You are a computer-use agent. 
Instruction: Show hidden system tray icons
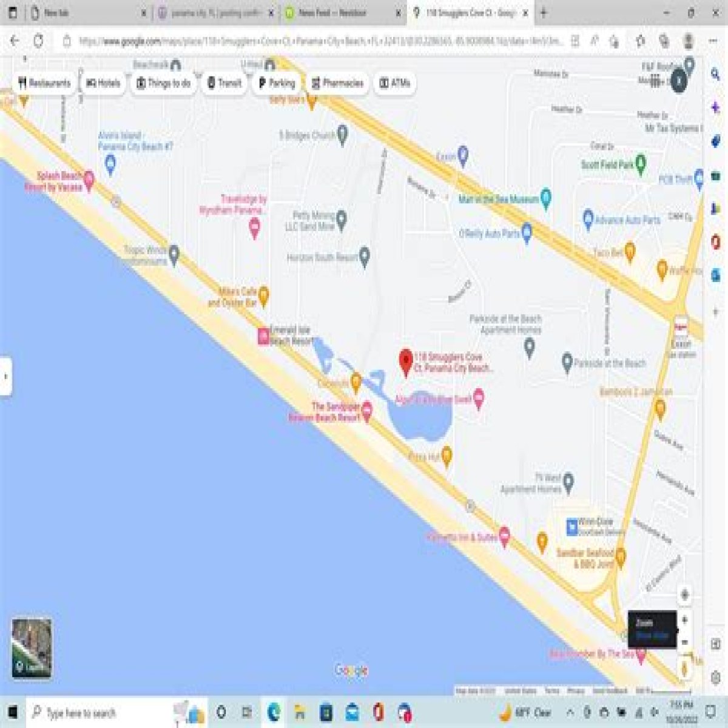coord(570,712)
